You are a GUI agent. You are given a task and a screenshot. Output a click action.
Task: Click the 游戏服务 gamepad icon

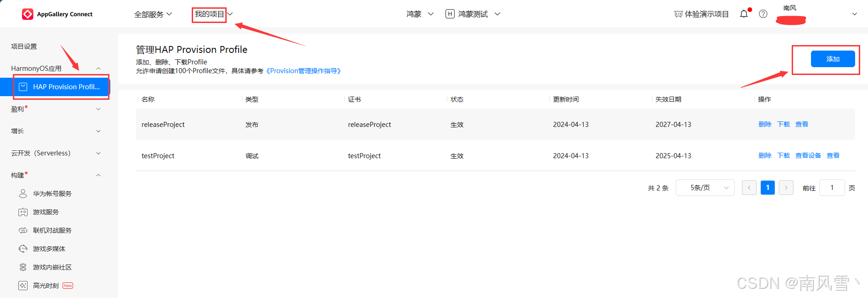23,212
